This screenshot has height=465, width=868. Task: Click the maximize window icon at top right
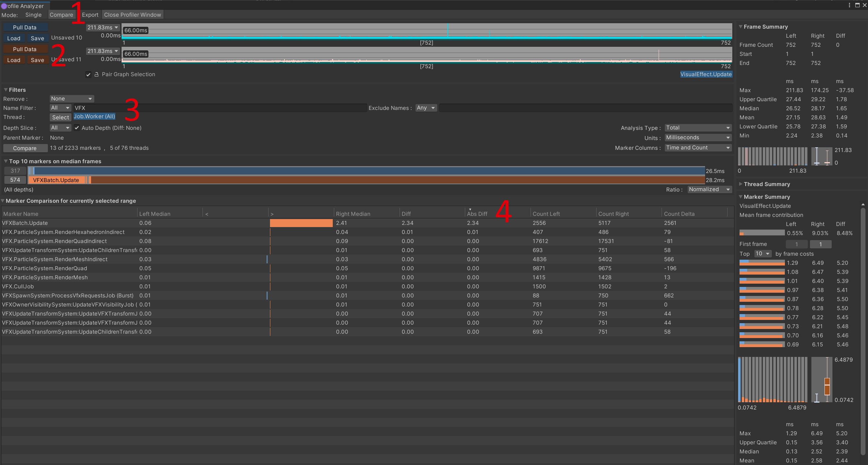(x=857, y=5)
